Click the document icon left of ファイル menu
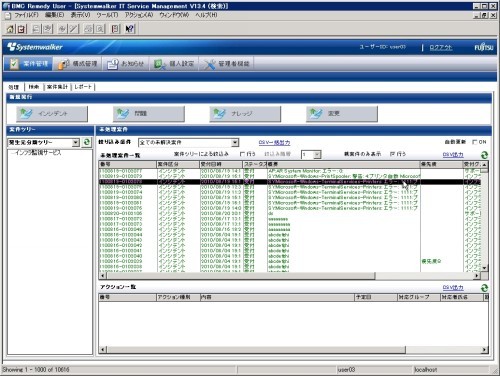Viewport: 500px width, 376px height. click(8, 15)
